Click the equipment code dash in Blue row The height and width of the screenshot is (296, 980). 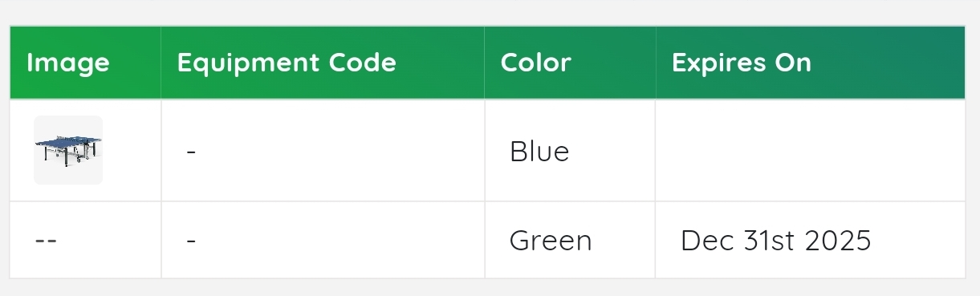(191, 151)
